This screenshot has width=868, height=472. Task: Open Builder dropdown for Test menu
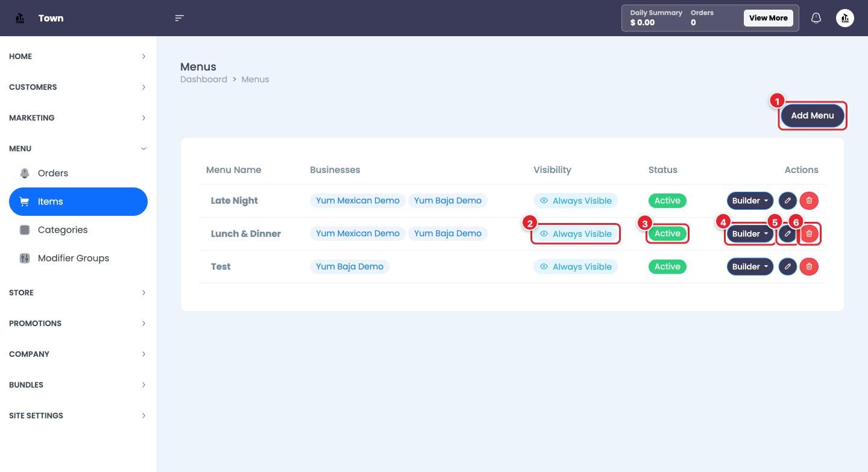(x=750, y=266)
